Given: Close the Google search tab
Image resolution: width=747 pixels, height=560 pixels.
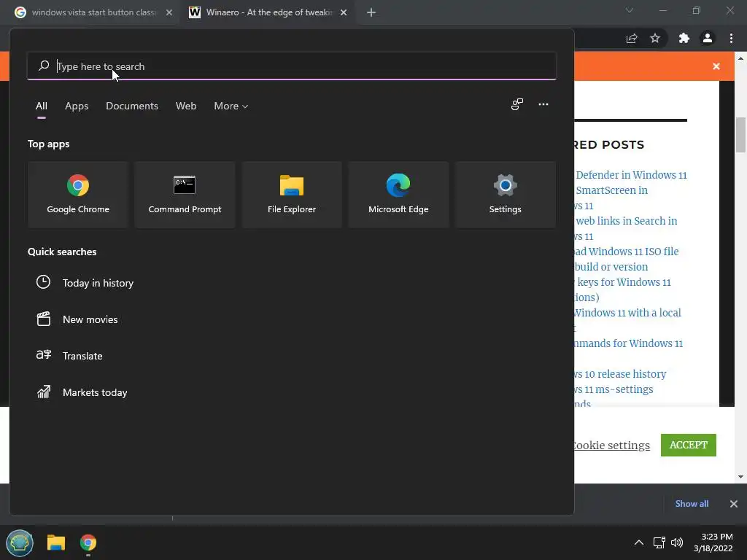Looking at the screenshot, I should 169,12.
